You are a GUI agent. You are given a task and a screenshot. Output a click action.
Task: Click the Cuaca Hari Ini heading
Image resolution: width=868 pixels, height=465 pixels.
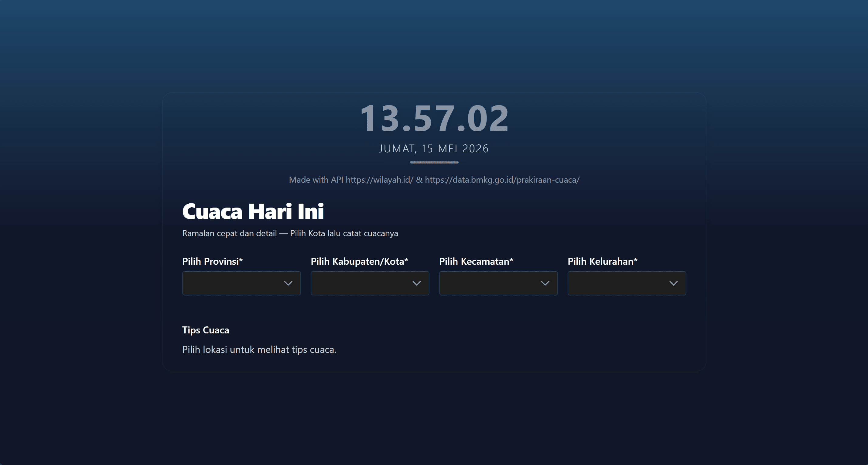point(253,212)
